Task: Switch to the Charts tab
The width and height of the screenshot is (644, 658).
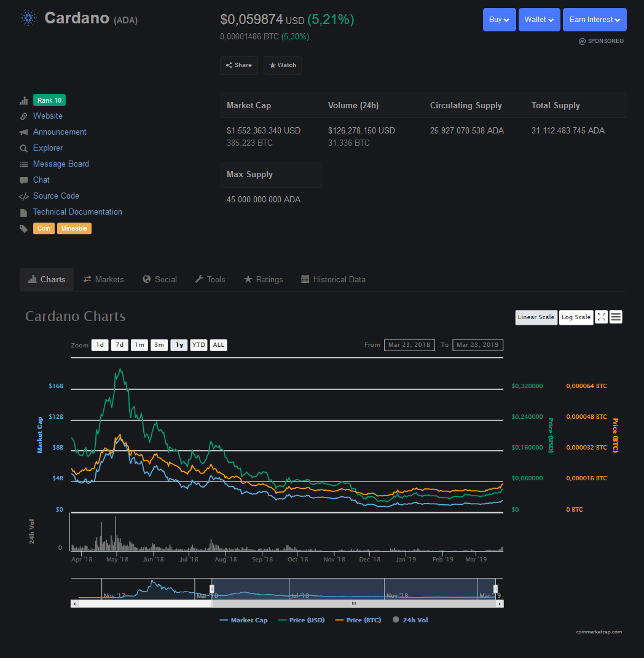Action: (47, 279)
